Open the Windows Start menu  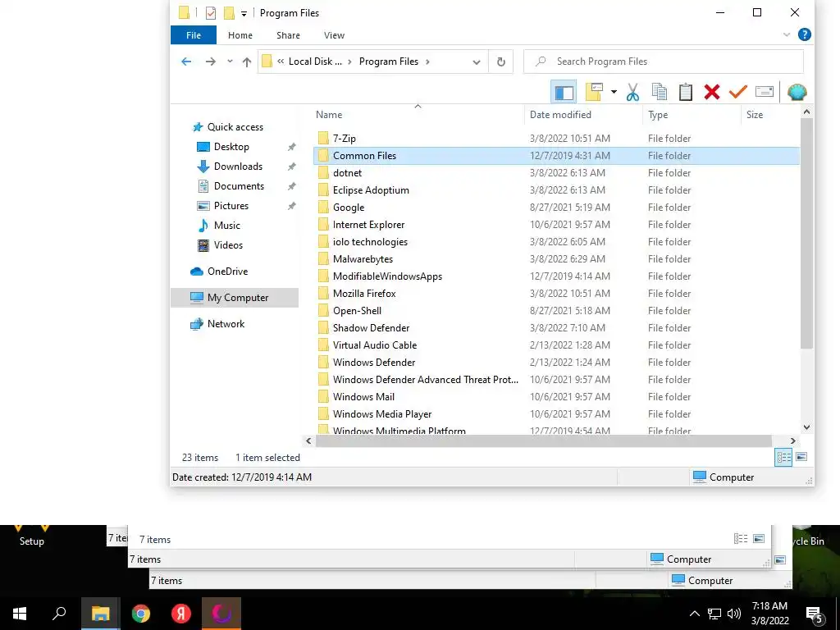click(x=20, y=614)
